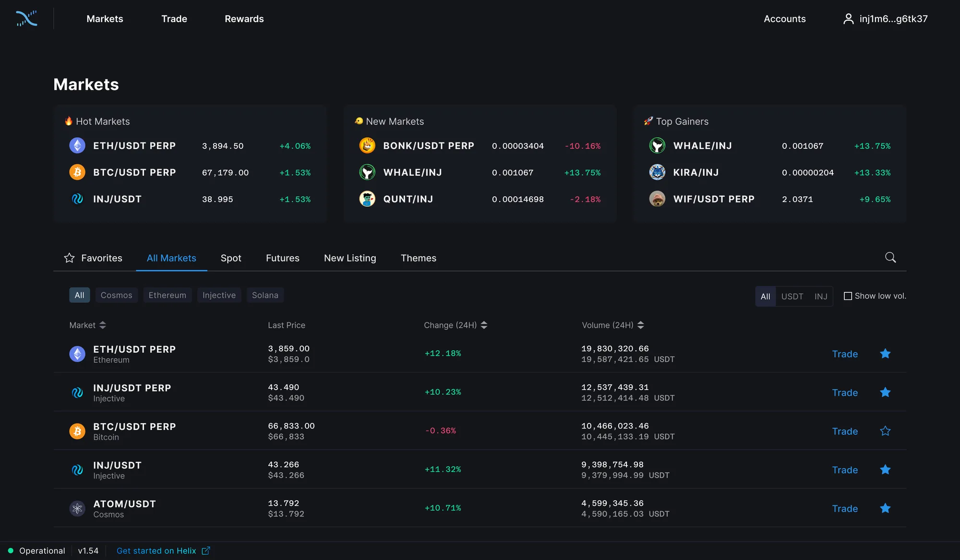
Task: Open the Markets nav item
Action: coord(105,19)
